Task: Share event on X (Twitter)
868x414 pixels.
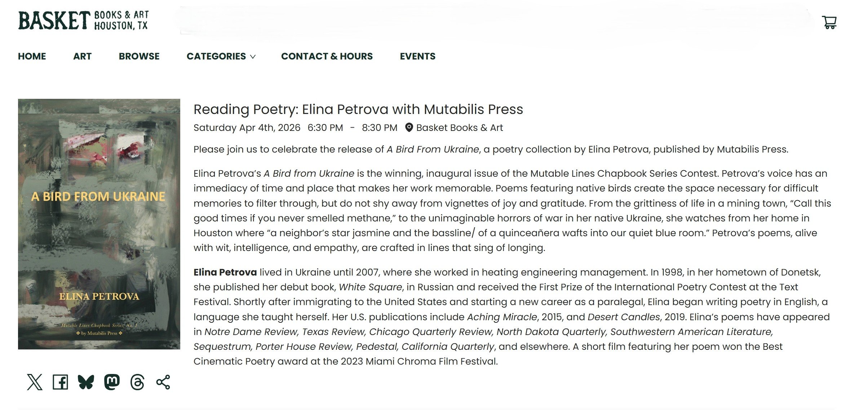Action: pyautogui.click(x=35, y=382)
